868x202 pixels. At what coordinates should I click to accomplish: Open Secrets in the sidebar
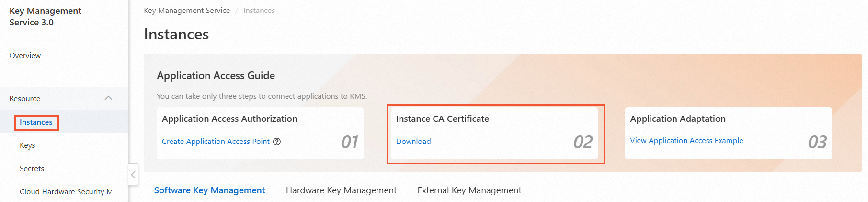tap(32, 169)
